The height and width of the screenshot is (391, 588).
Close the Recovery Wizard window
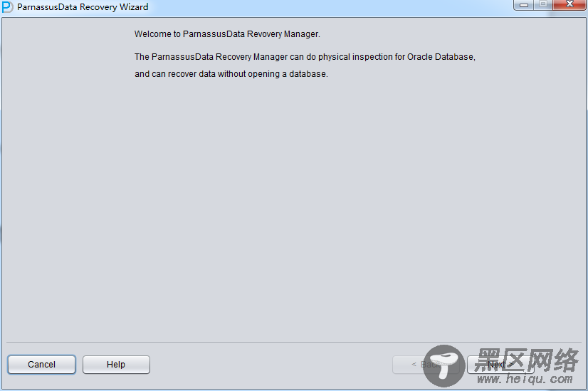pos(569,5)
